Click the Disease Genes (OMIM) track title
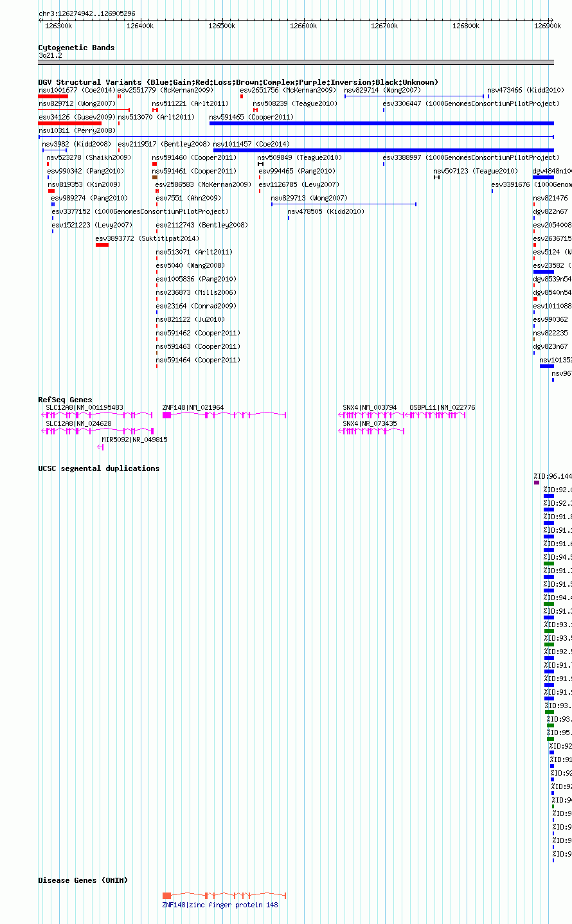 click(83, 880)
